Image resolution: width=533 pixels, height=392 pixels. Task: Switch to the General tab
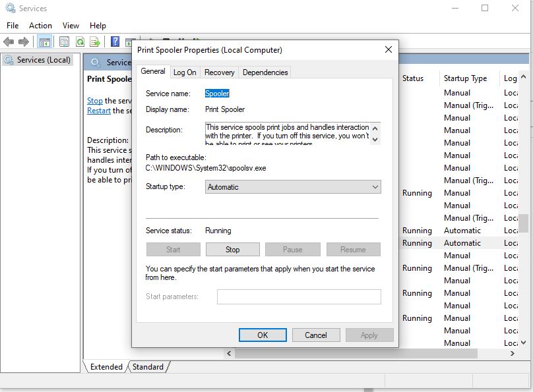(153, 71)
